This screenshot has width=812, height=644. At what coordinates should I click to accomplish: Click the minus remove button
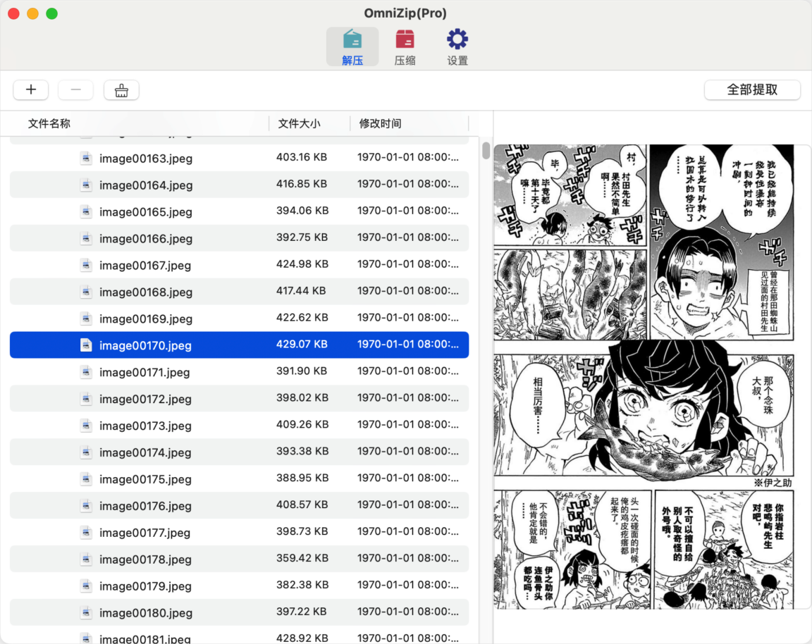point(75,90)
